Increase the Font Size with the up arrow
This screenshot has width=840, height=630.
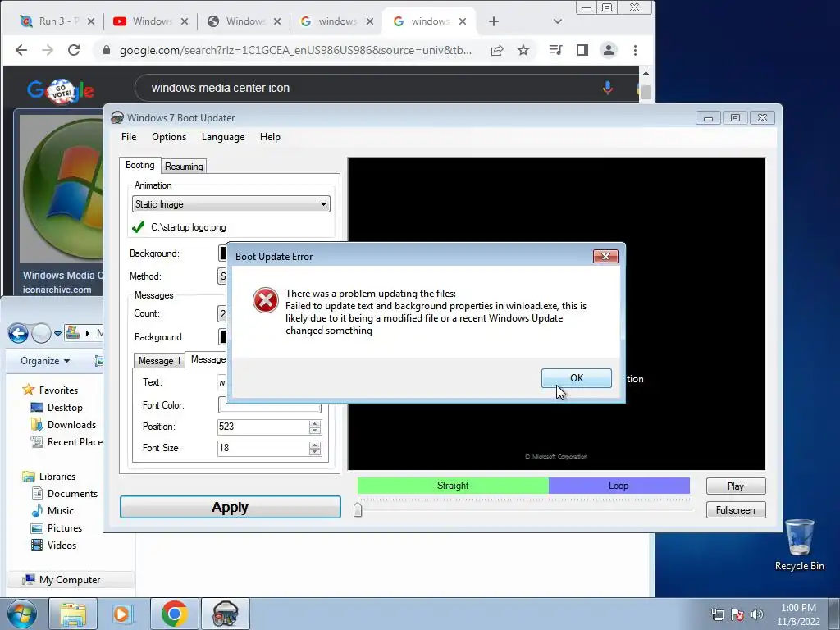pos(315,444)
